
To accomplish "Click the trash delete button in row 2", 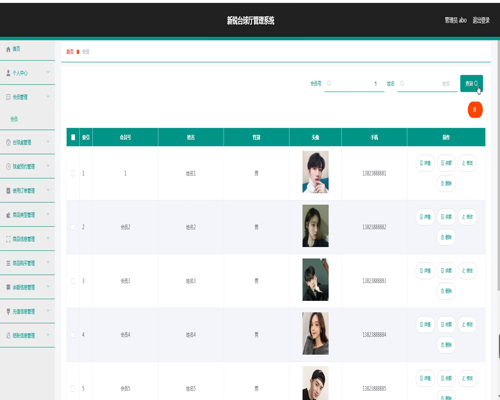I will 446,237.
